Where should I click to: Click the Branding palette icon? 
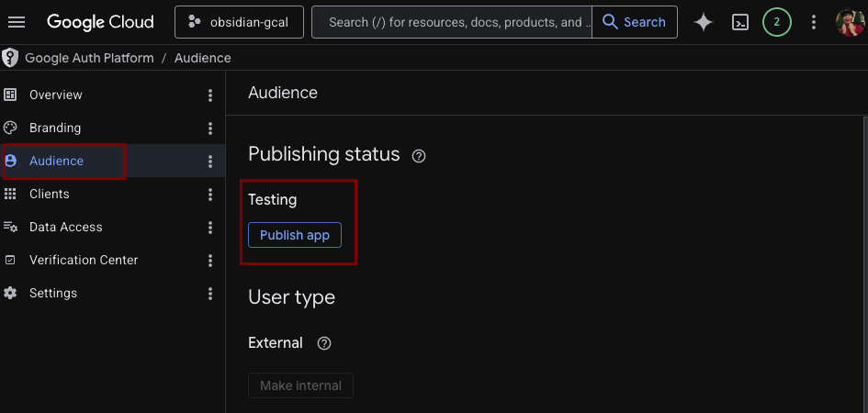tap(10, 128)
